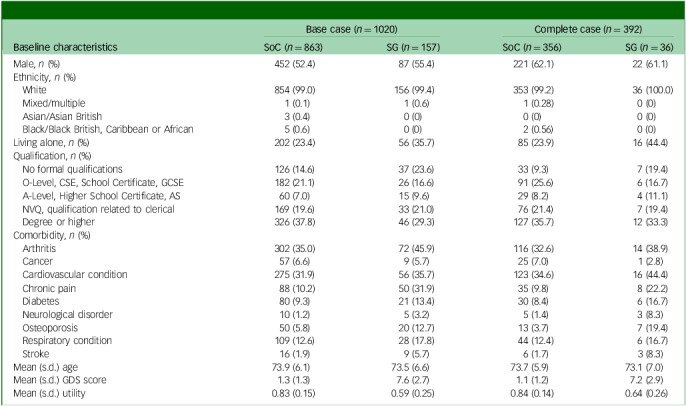Click the 'SoC (n = 863)' column heading
Image resolution: width=686 pixels, height=406 pixels.
click(293, 47)
